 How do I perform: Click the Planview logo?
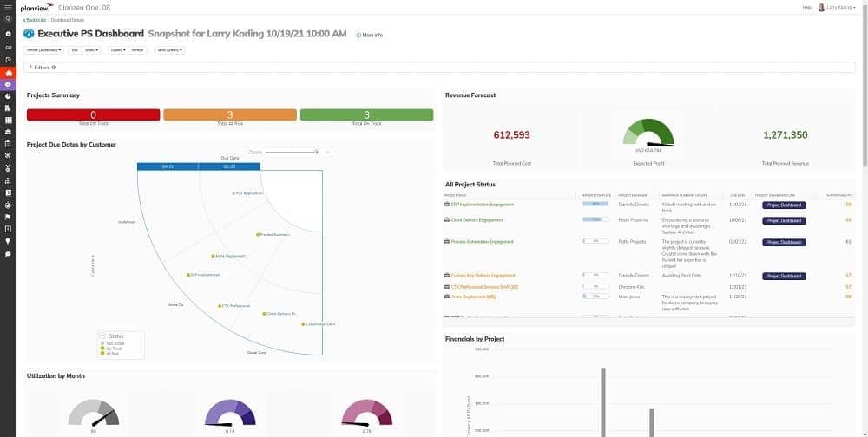pos(36,8)
